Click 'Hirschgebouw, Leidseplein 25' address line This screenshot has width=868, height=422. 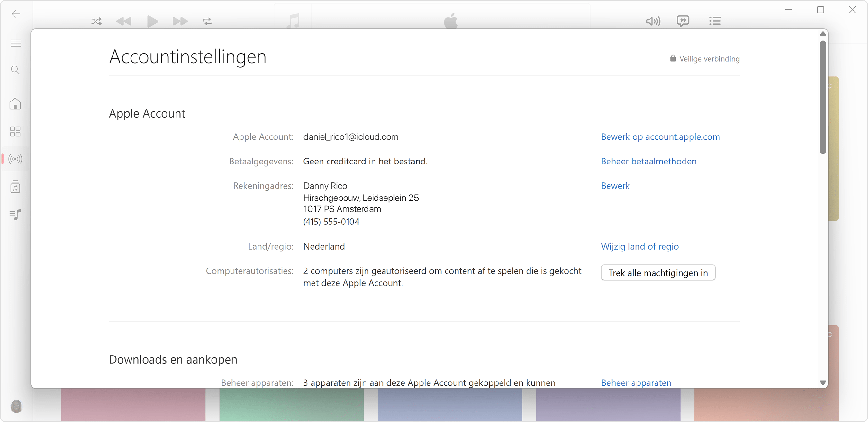(x=361, y=198)
